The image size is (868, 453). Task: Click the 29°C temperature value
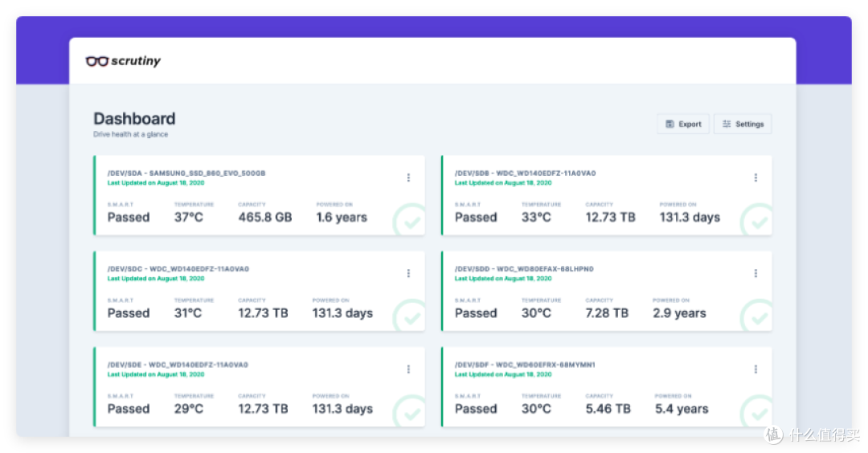189,409
